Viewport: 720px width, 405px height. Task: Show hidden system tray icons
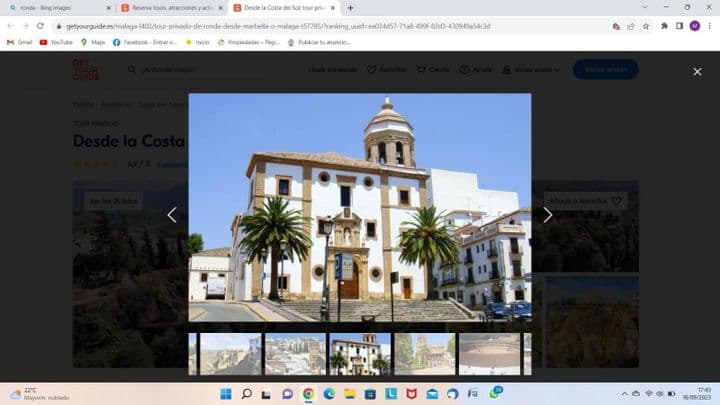click(x=624, y=394)
